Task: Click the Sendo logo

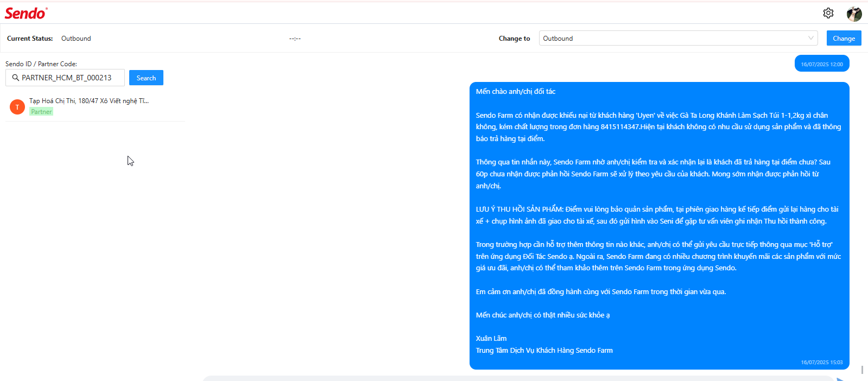Action: click(26, 13)
